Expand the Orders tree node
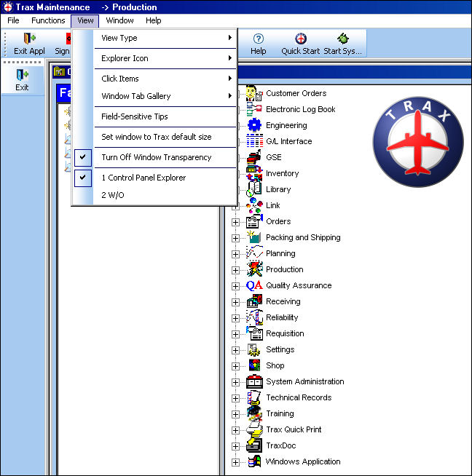Image resolution: width=472 pixels, height=476 pixels. [235, 222]
